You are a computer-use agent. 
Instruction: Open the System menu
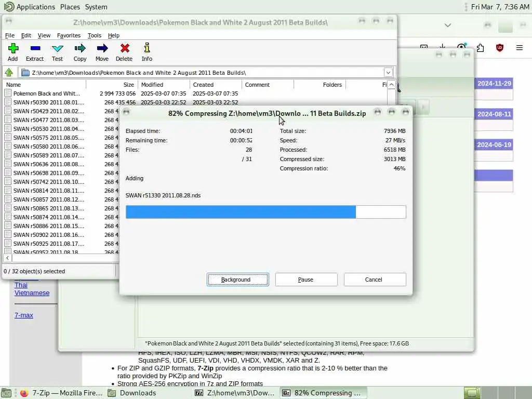coord(96,7)
